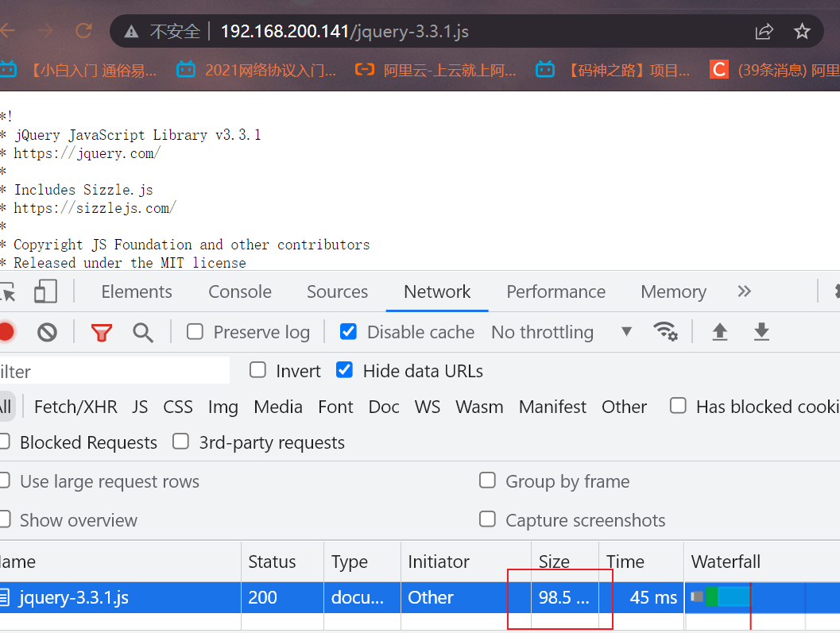
Task: Toggle device toolbar icon
Action: click(45, 291)
